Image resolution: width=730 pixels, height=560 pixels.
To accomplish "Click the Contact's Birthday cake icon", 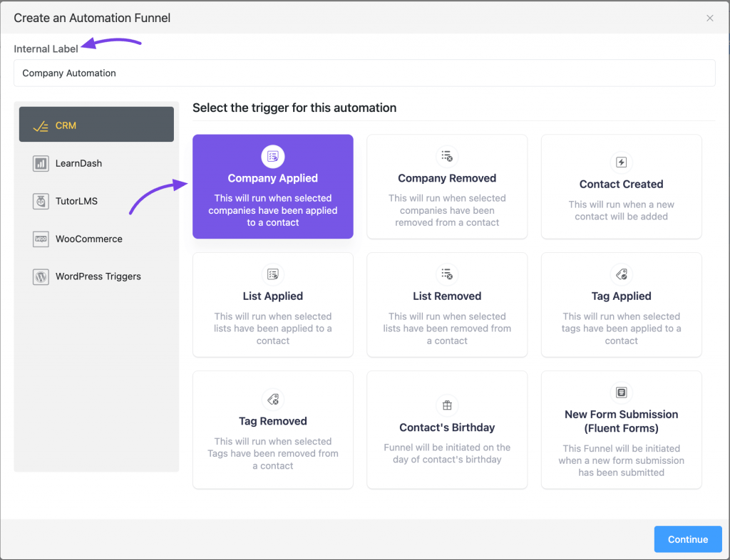I will coord(447,405).
